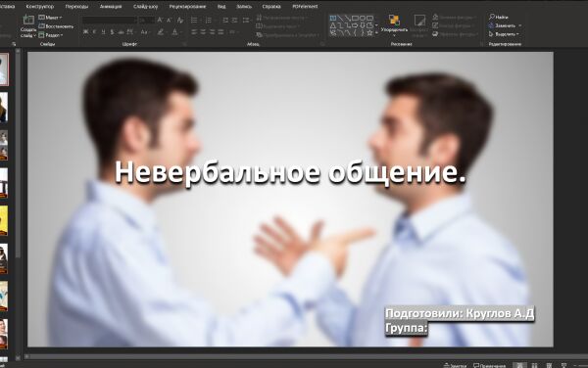Select the triangle shape in shapes gallery
Viewport: 588px width, 368px height.
point(333,25)
